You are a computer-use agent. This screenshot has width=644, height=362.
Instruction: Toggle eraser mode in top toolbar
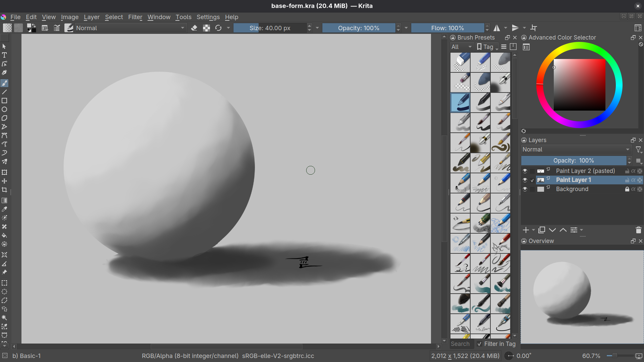[194, 28]
